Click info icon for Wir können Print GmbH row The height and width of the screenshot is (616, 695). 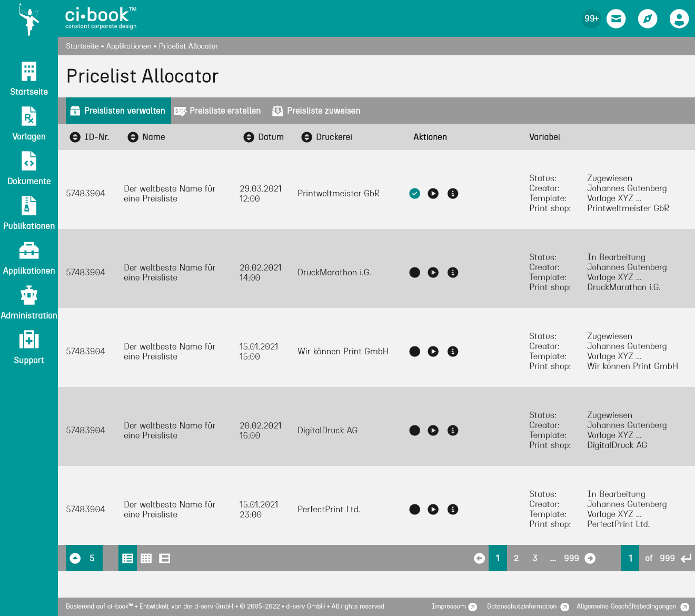[453, 351]
